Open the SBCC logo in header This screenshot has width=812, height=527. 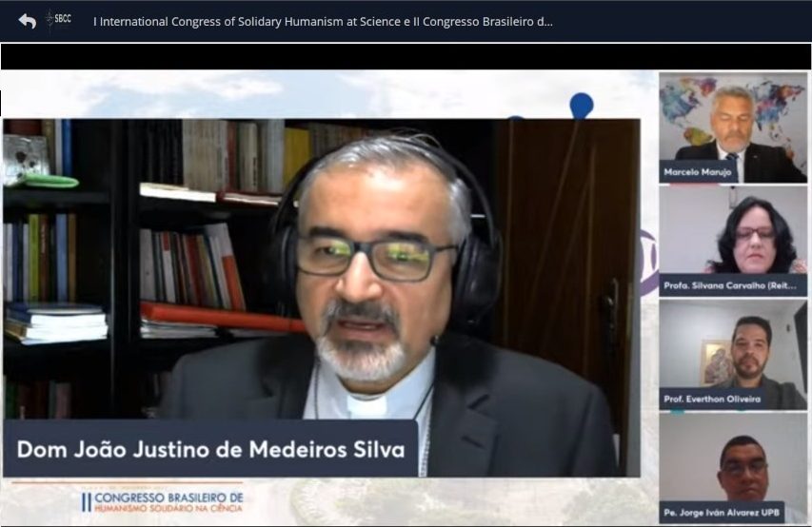[58, 19]
